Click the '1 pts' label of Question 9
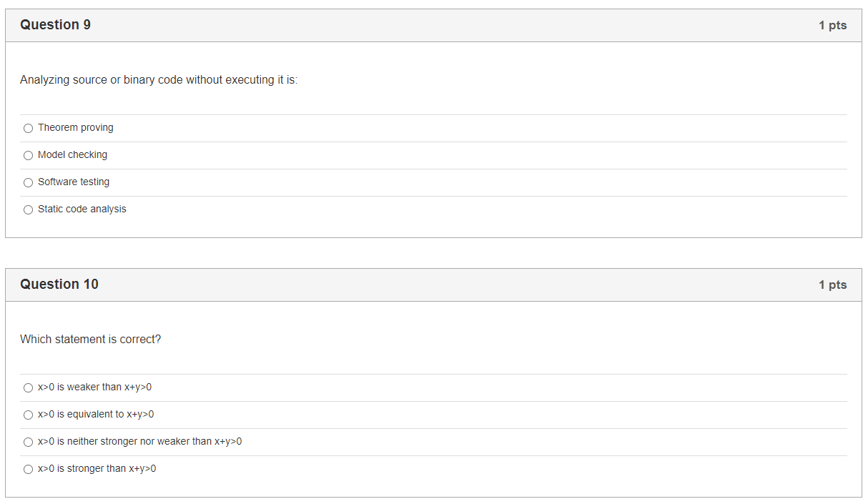Screen dimensions: 863x504 point(833,26)
